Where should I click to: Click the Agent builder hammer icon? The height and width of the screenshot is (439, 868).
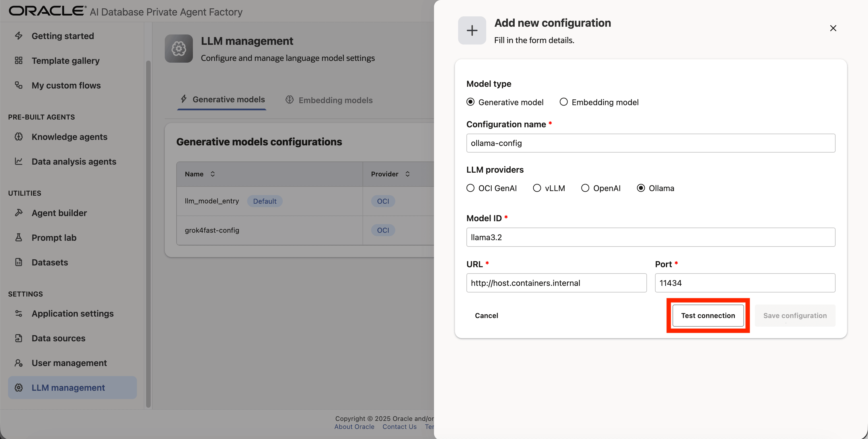pos(19,213)
